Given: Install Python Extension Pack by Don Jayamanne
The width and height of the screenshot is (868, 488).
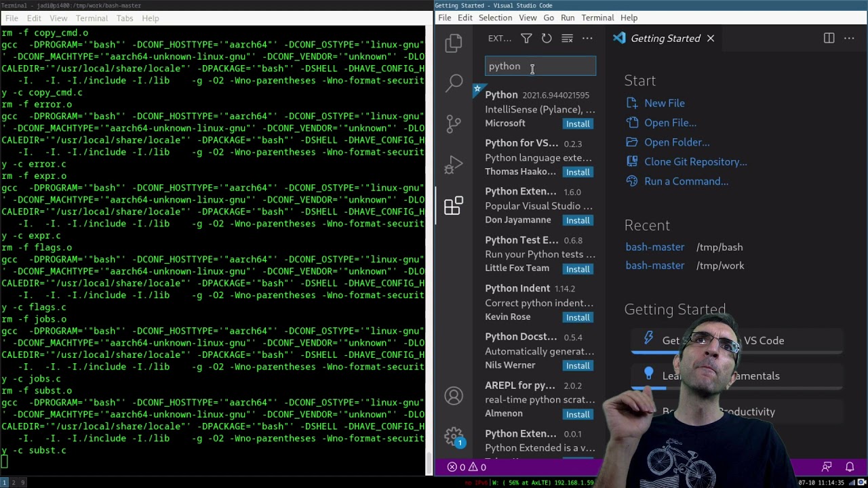Looking at the screenshot, I should click(578, 220).
